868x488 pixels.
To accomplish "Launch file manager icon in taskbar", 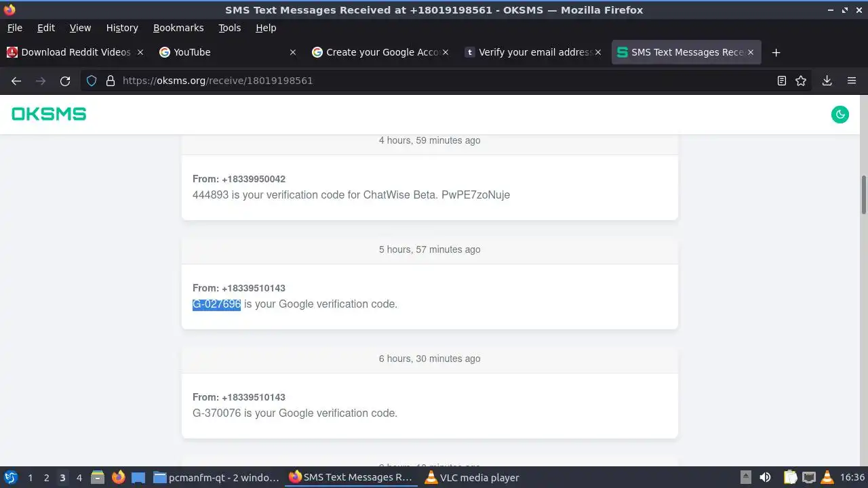I will tap(98, 477).
